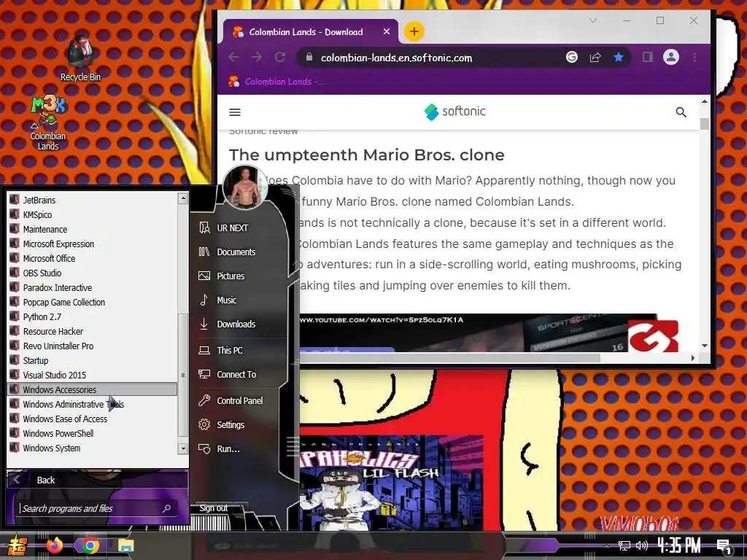This screenshot has width=747, height=560.
Task: Click the Softonic logo
Action: tap(455, 112)
